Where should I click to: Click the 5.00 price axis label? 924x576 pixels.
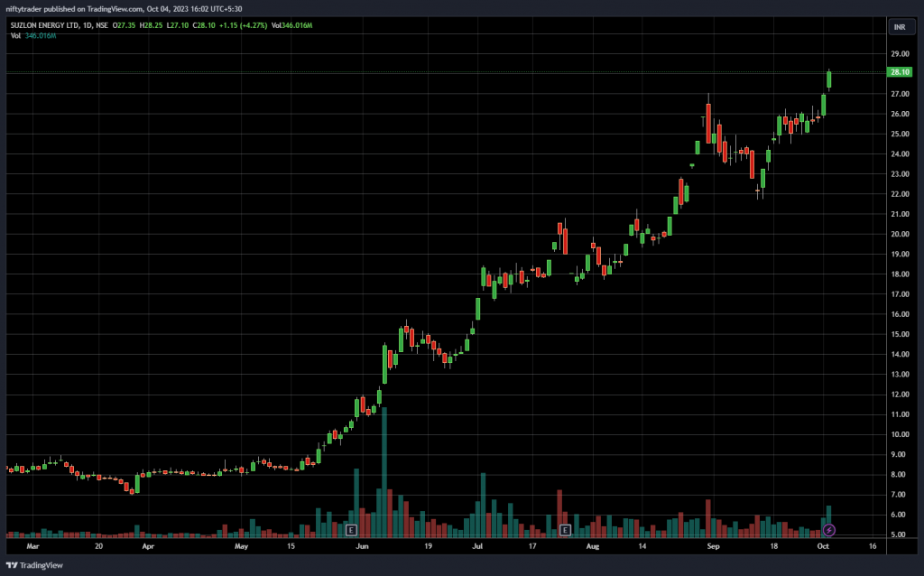[900, 534]
